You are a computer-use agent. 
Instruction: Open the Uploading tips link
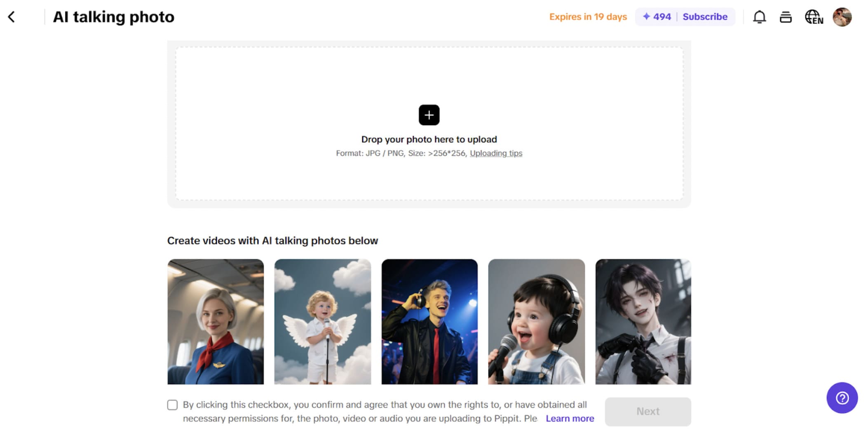(496, 153)
